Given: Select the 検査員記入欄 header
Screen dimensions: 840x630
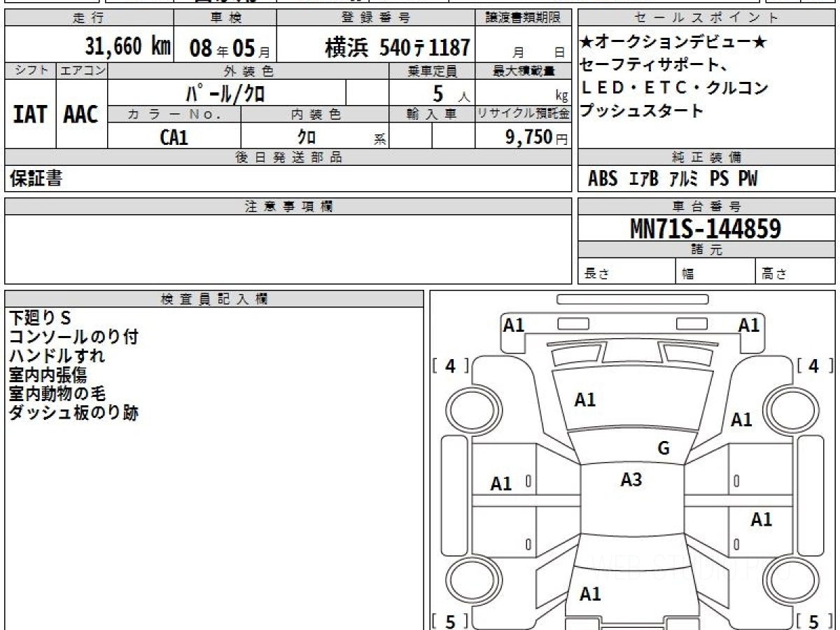Looking at the screenshot, I should point(214,299).
